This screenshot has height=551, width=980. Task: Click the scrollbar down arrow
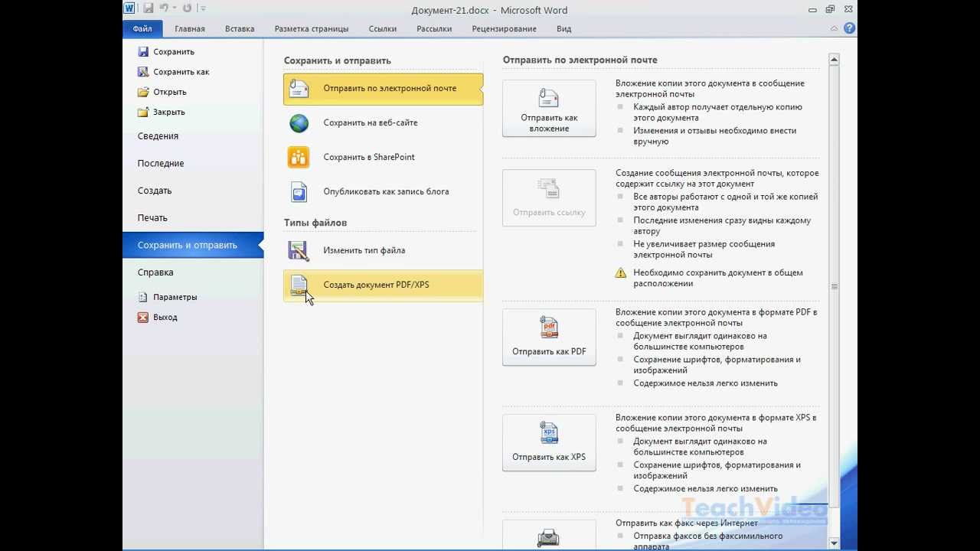click(834, 543)
